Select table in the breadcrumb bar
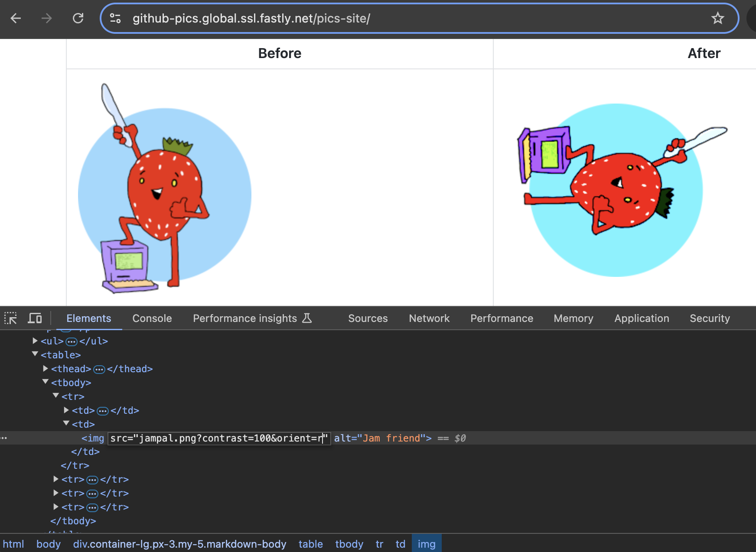Viewport: 756px width, 552px height. 310,544
